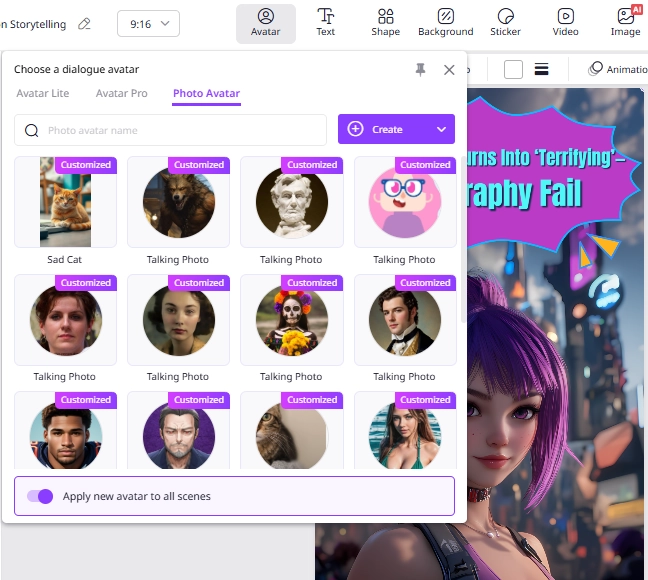Open the Animation settings button
The height and width of the screenshot is (580, 648).
click(617, 69)
